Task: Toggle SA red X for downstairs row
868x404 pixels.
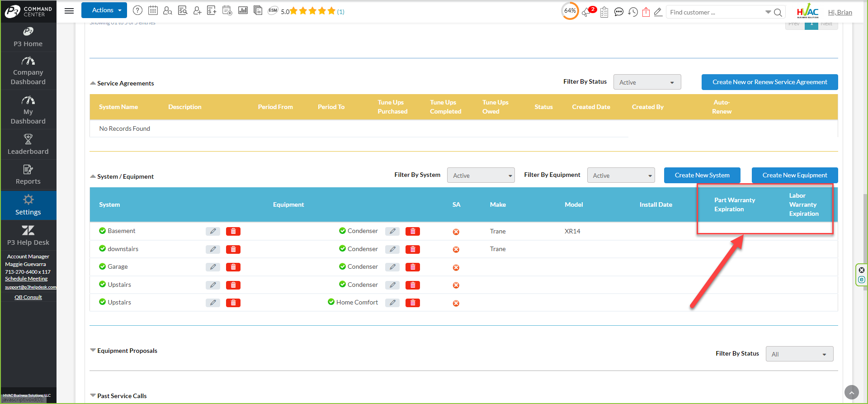Action: [456, 249]
